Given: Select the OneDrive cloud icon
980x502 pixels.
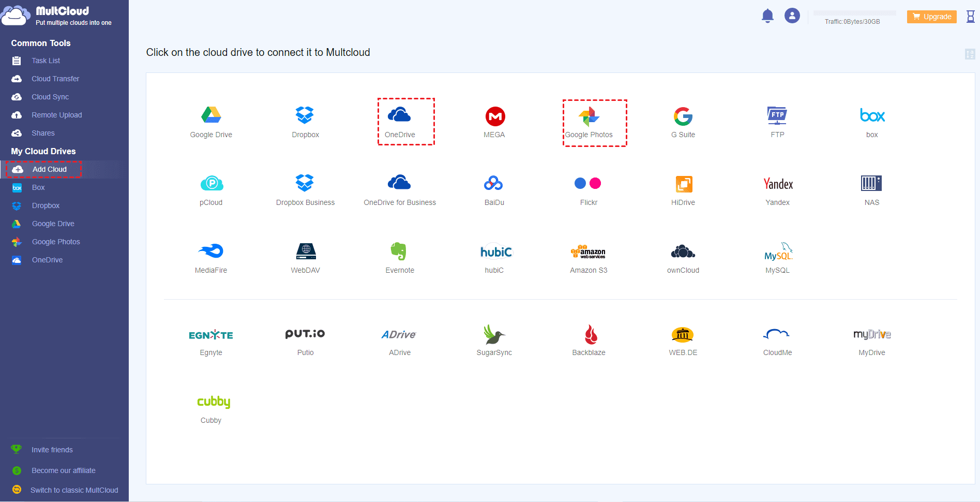Looking at the screenshot, I should 399,114.
